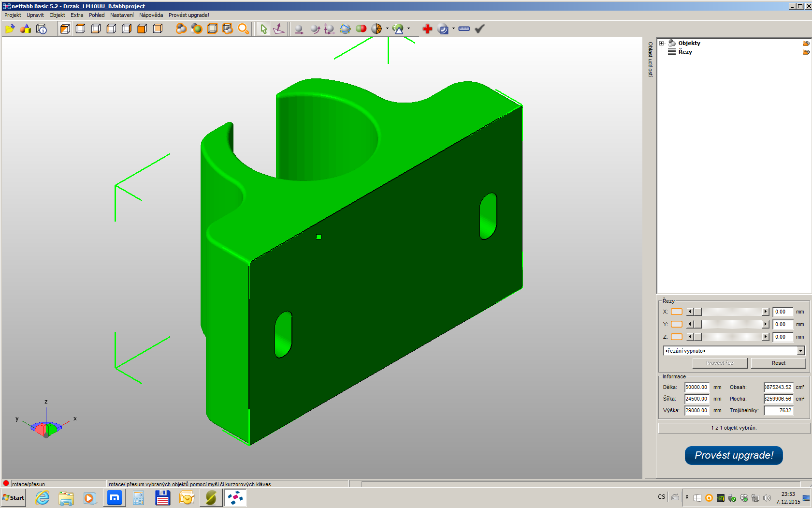Click the checkmark icon in the toolbar

[479, 29]
